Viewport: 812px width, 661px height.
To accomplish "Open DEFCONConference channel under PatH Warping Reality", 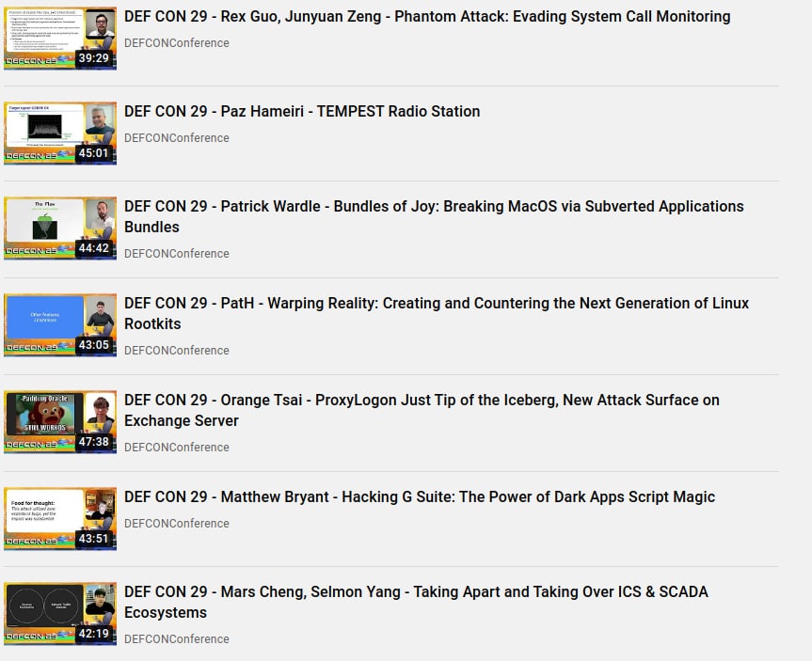I will point(177,351).
